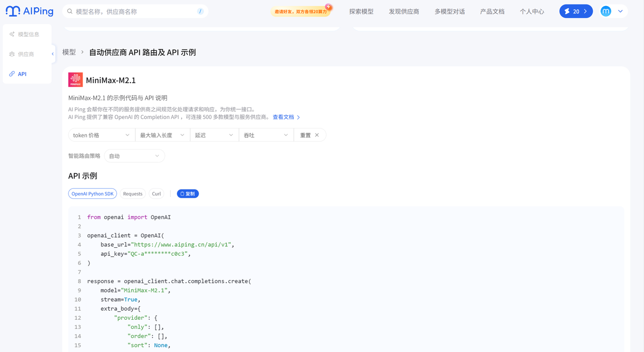Open the 智能路由策略 自动 dropdown
Viewport: 644px width, 352px height.
click(x=134, y=156)
